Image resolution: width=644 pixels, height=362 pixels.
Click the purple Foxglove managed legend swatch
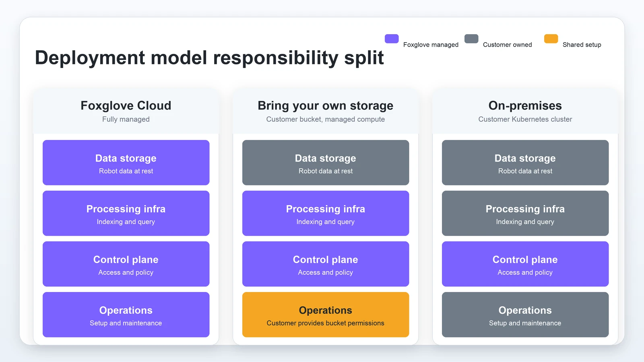click(392, 39)
